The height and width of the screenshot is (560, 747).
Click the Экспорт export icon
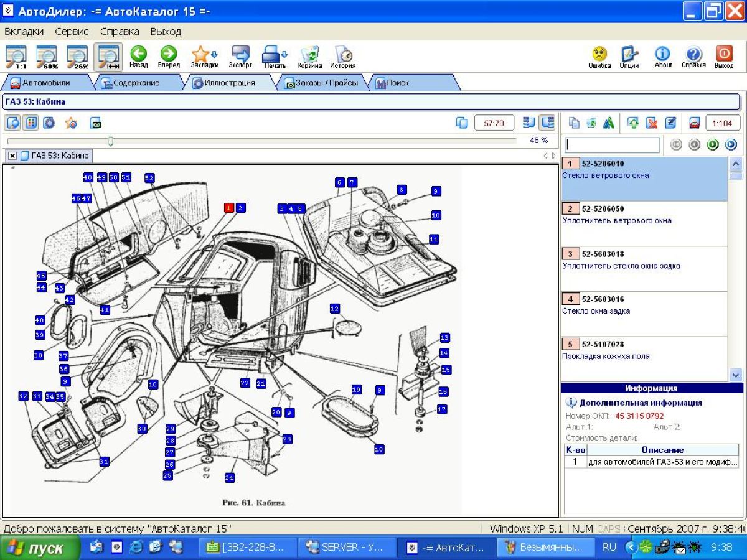coord(240,57)
